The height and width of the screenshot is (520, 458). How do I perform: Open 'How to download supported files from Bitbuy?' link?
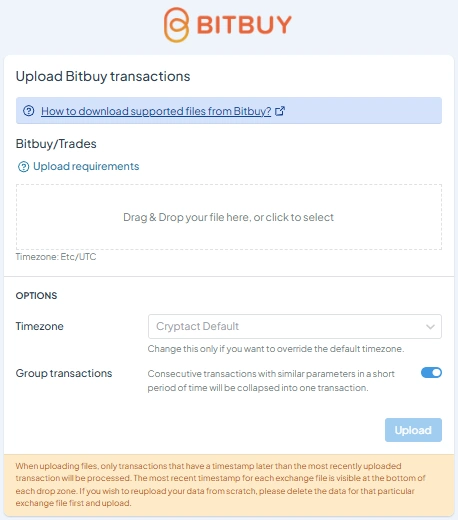click(156, 111)
